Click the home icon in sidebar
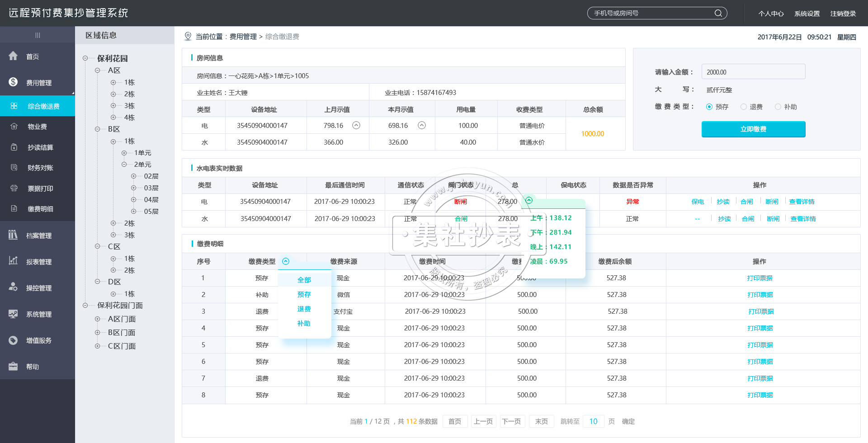Viewport: 868px width, 443px height. (x=13, y=56)
